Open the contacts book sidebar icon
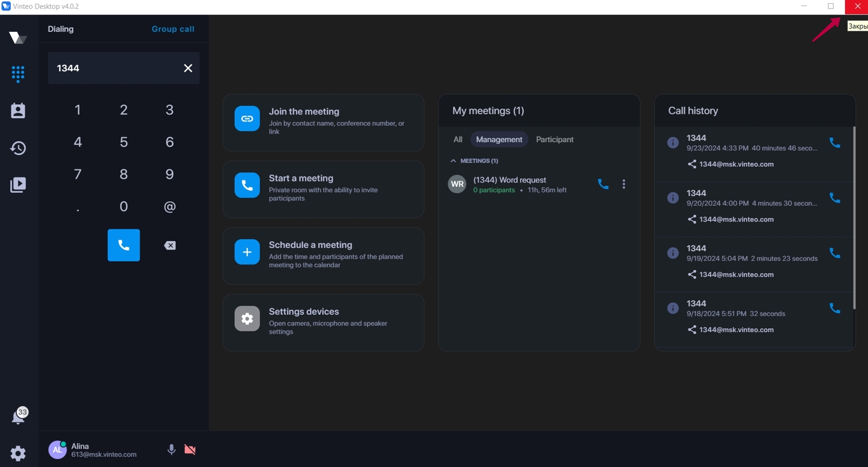The image size is (868, 467). click(18, 111)
